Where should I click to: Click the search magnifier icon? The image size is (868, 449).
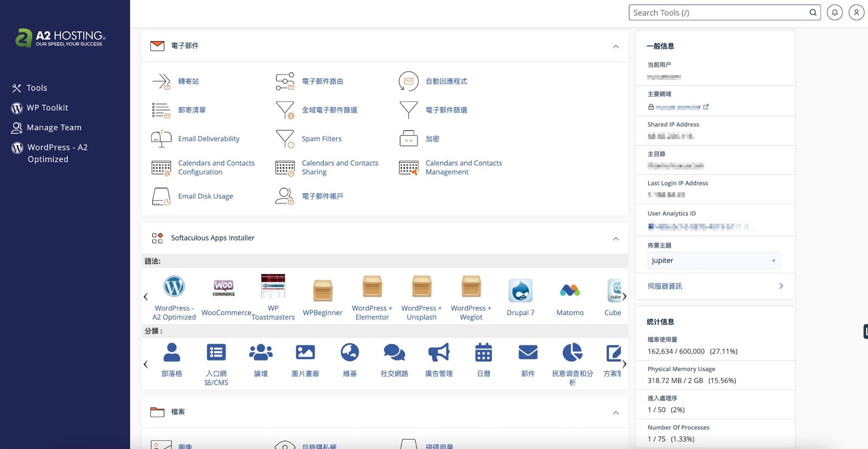pyautogui.click(x=813, y=12)
